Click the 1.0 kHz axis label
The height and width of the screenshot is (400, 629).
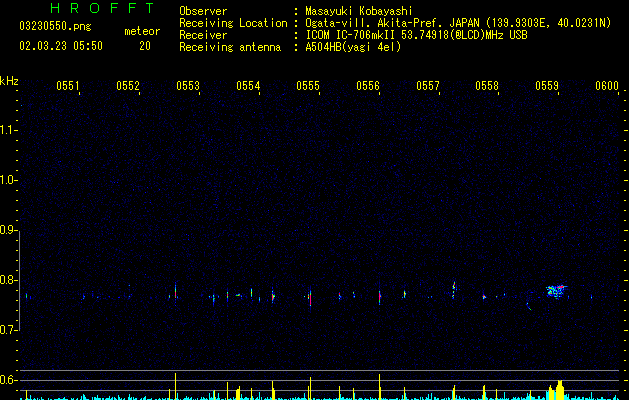point(8,180)
